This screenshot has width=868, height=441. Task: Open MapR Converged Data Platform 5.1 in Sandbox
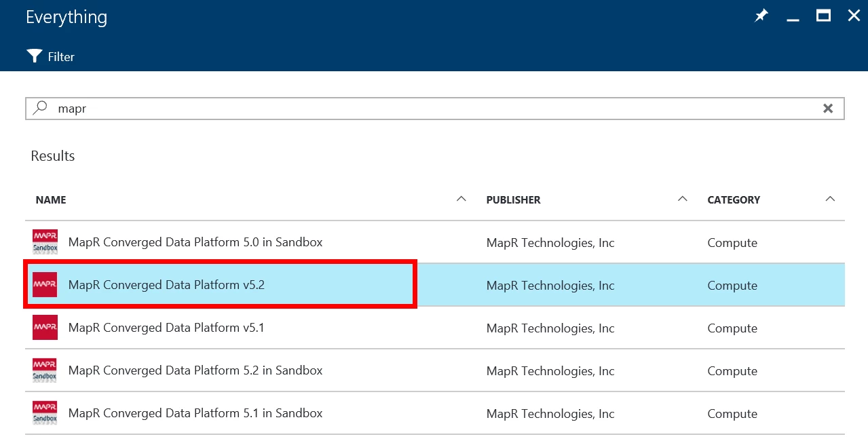[195, 413]
